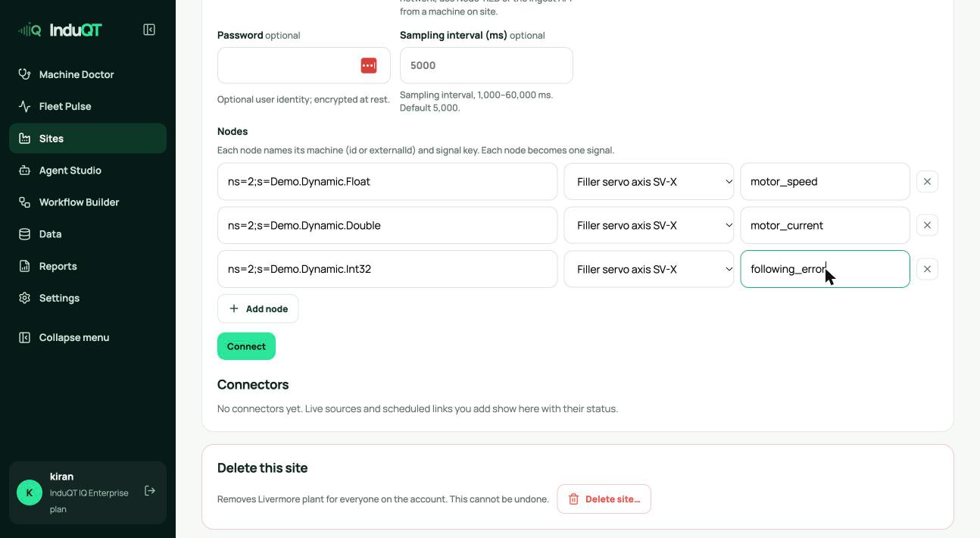Click the red password manager icon

pos(369,66)
